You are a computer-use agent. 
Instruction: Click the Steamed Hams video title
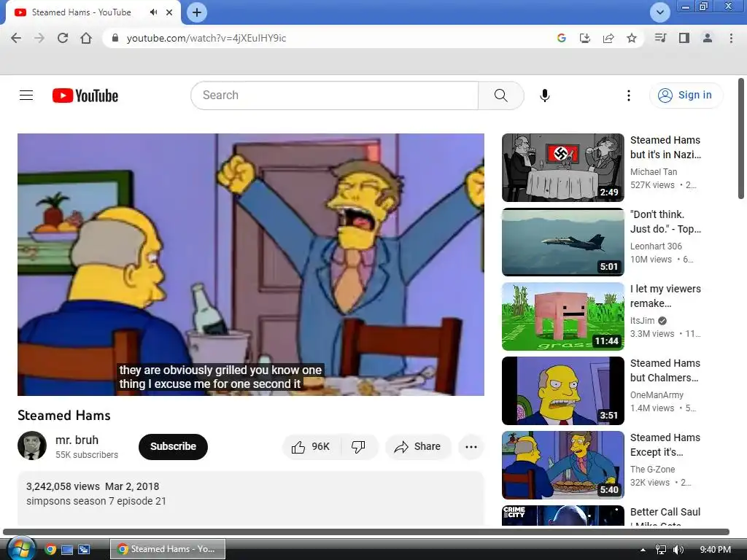[x=64, y=415]
